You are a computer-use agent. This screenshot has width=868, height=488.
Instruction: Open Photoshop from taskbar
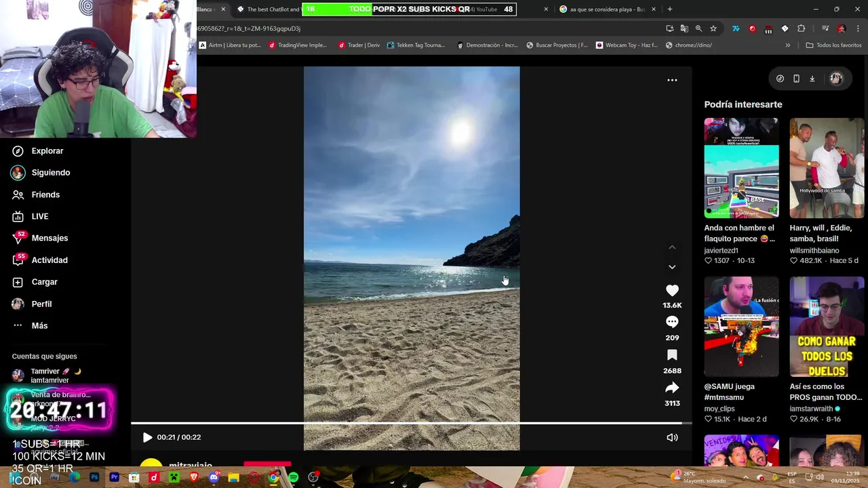tap(94, 477)
